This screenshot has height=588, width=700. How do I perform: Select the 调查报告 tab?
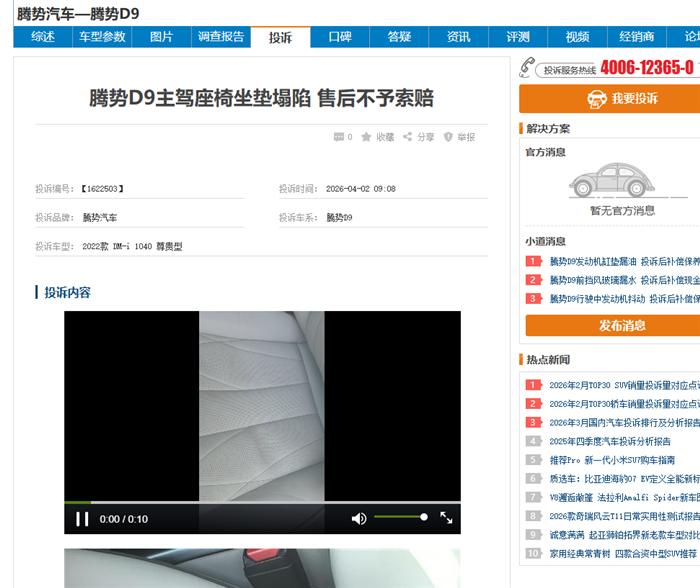[x=221, y=37]
